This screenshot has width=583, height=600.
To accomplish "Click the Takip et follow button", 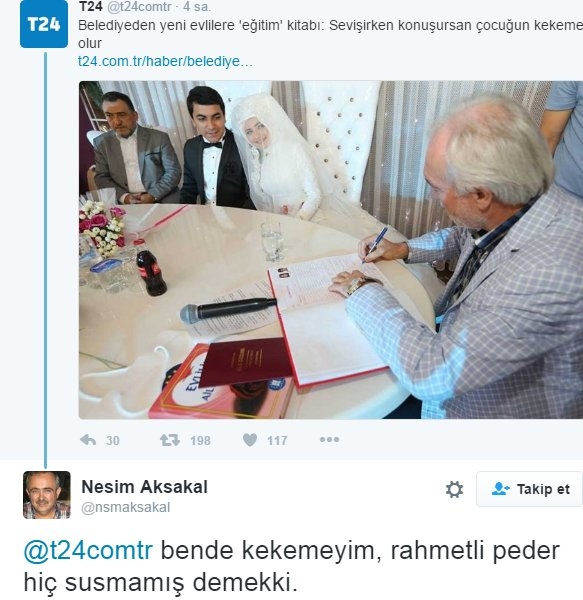I will pos(529,489).
